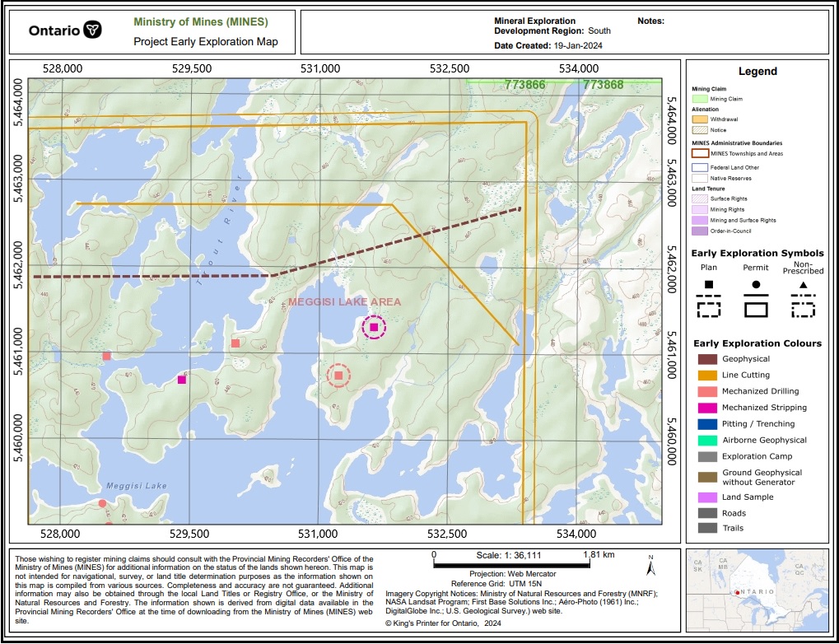Click the Mining Claim green legend swatch
The width and height of the screenshot is (839, 644).
pyautogui.click(x=700, y=99)
